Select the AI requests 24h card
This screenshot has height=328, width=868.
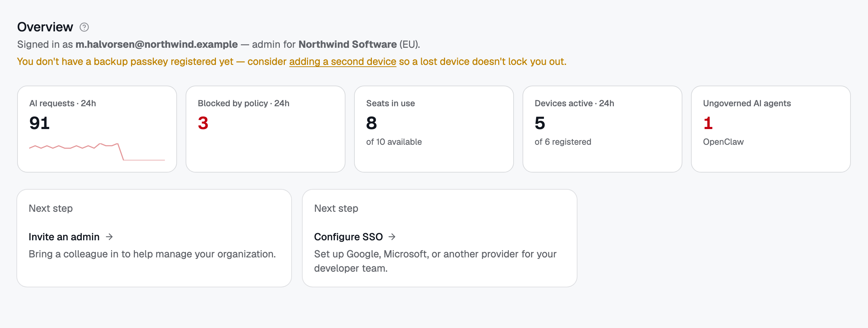click(x=97, y=129)
